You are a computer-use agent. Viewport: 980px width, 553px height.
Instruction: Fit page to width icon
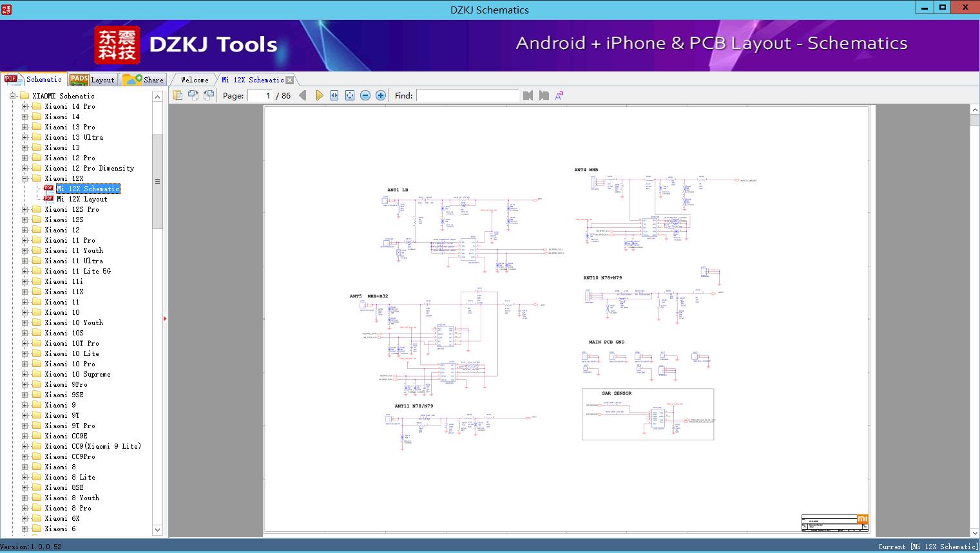pyautogui.click(x=334, y=95)
